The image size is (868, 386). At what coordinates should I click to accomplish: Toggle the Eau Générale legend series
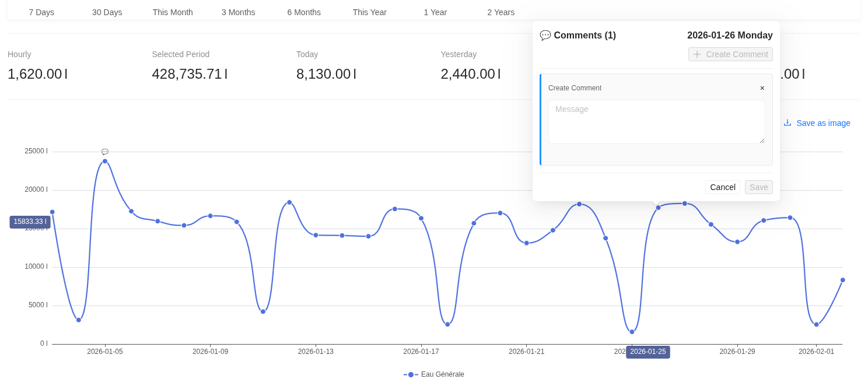(x=434, y=374)
